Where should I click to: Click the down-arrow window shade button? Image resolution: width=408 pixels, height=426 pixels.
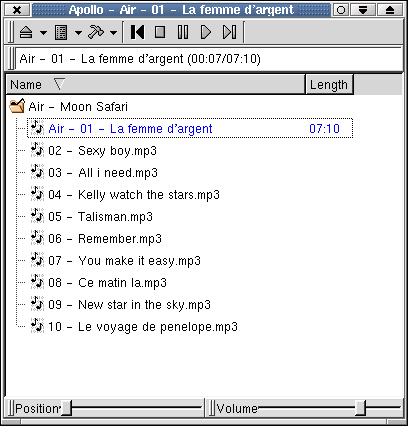pos(363,10)
